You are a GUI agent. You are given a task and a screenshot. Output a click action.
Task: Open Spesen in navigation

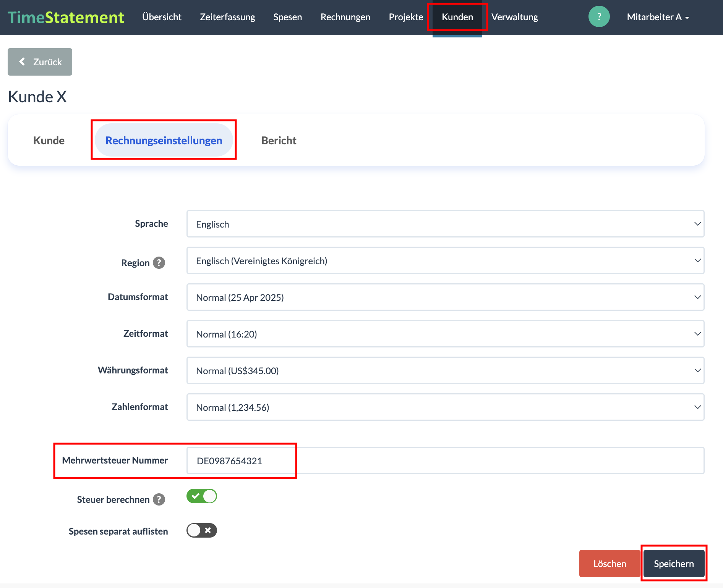pyautogui.click(x=288, y=17)
